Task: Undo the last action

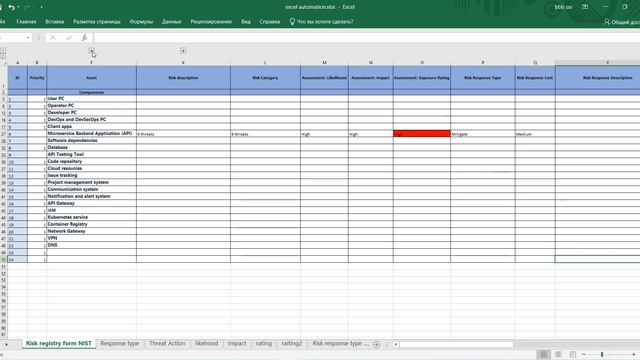Action: tap(11, 7)
